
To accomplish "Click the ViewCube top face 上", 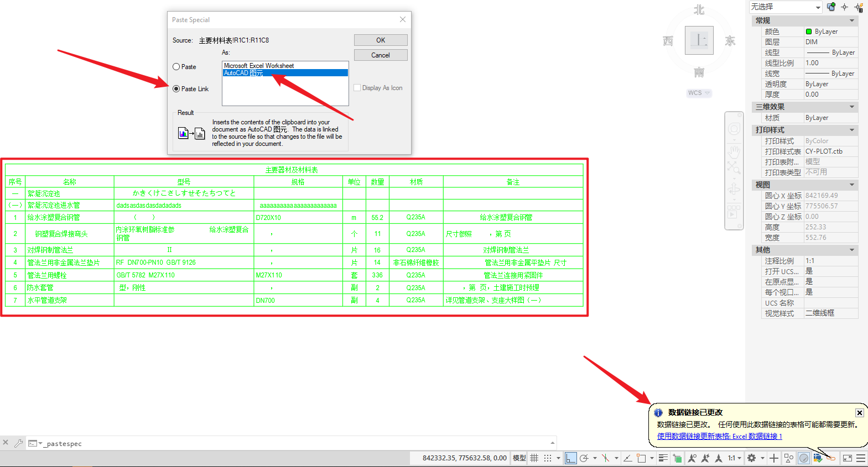I will (699, 40).
